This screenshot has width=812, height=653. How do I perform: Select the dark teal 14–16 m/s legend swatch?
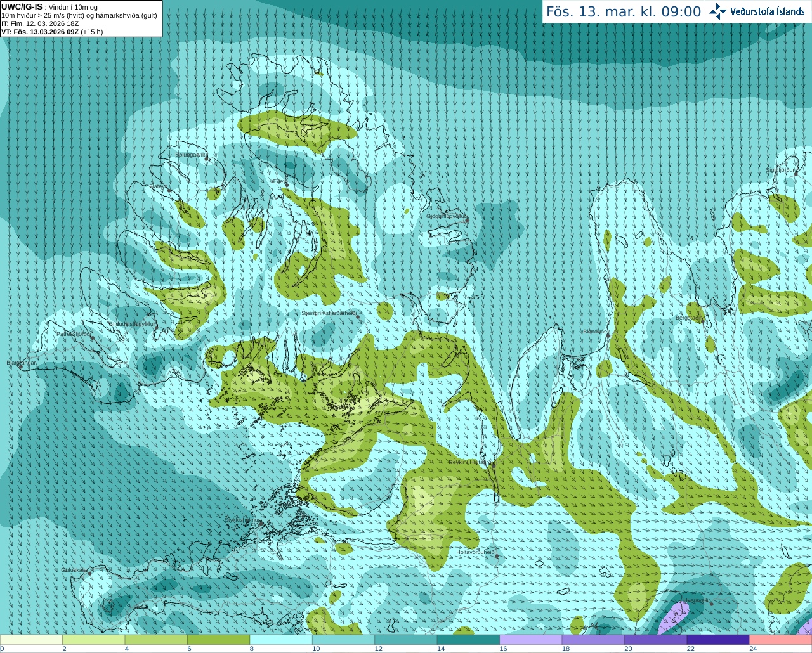(x=468, y=640)
